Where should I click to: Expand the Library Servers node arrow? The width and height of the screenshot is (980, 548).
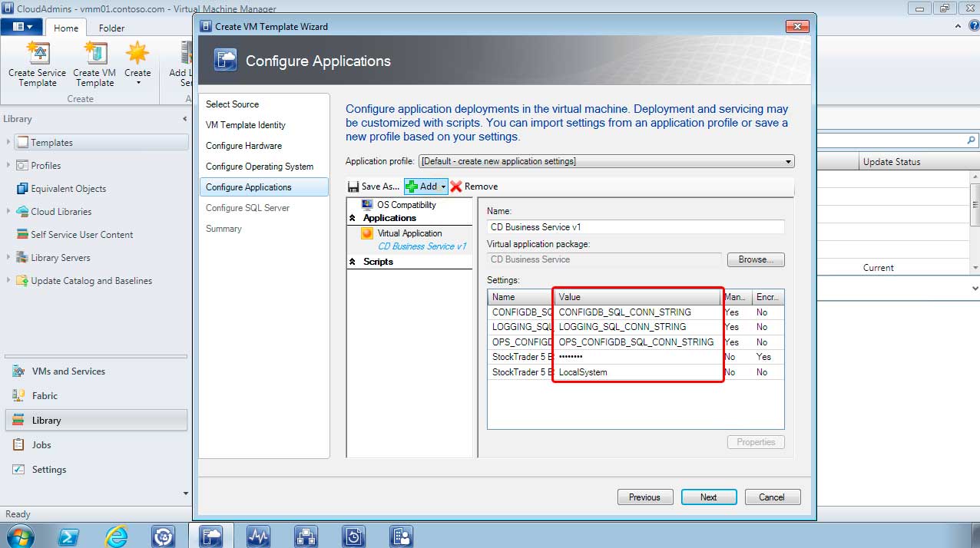8,257
